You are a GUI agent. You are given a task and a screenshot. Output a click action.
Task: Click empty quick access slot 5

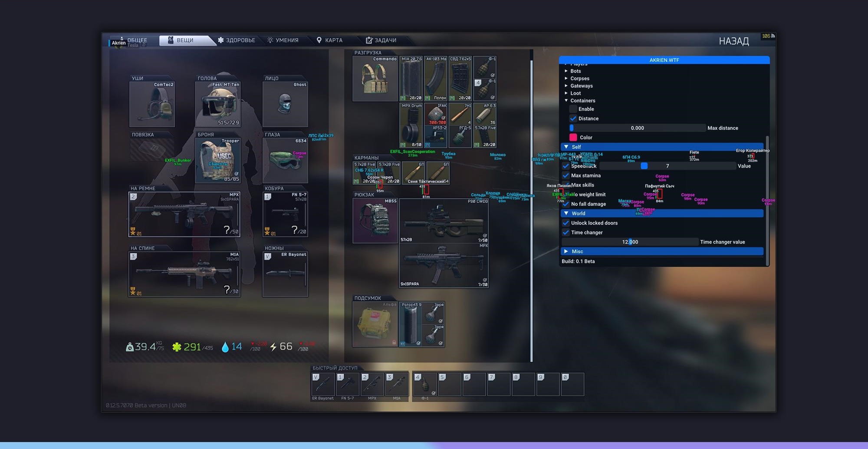(450, 384)
